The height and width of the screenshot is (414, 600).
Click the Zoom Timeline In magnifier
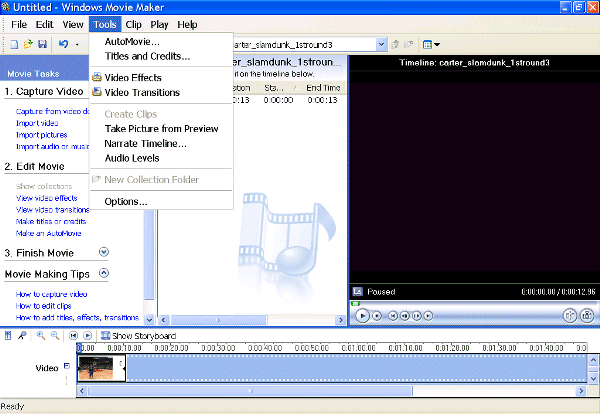(x=41, y=336)
